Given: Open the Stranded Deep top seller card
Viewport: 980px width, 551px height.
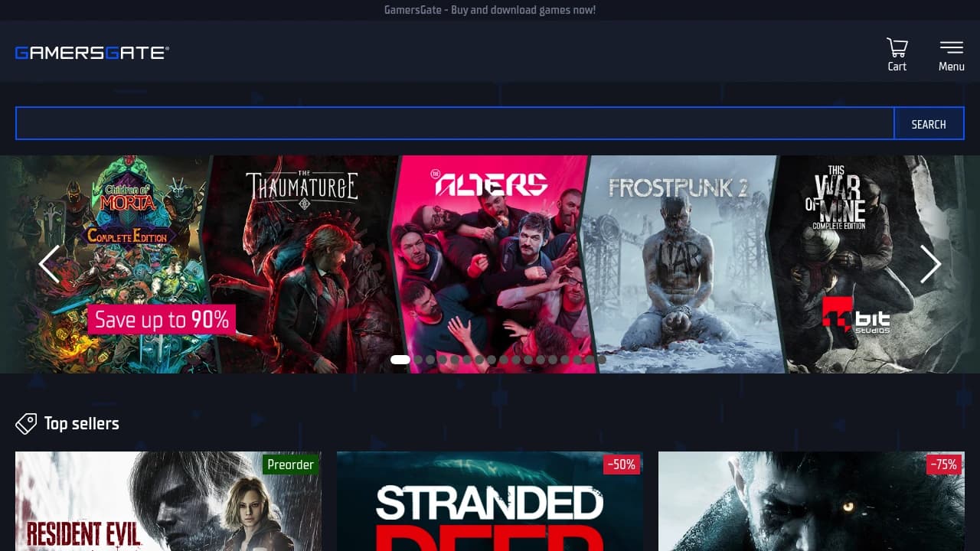Looking at the screenshot, I should [x=490, y=501].
